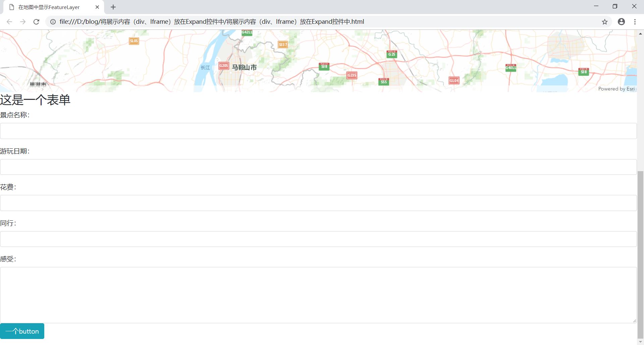Click the 这是一个表单 heading
Viewport: 644px width, 345px height.
tap(35, 100)
